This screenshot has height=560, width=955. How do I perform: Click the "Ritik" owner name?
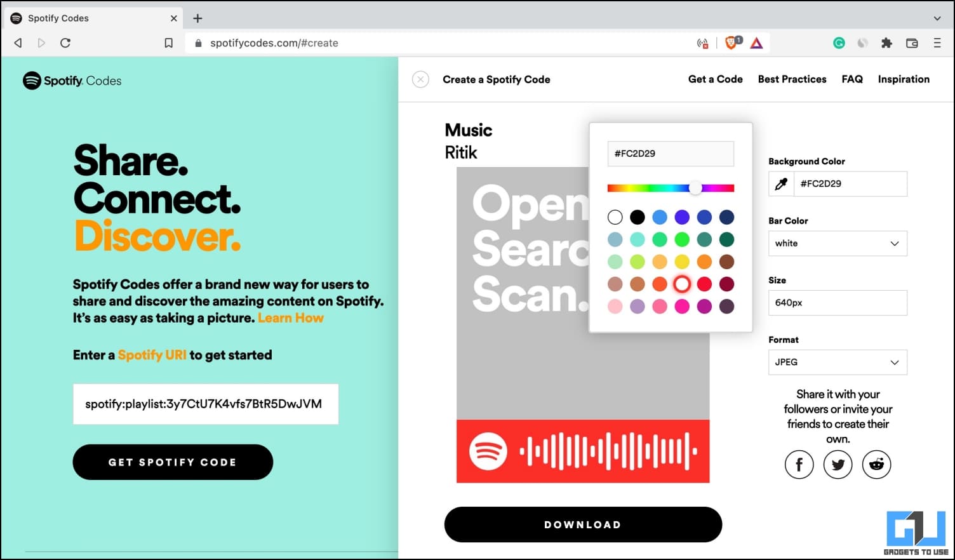coord(461,152)
